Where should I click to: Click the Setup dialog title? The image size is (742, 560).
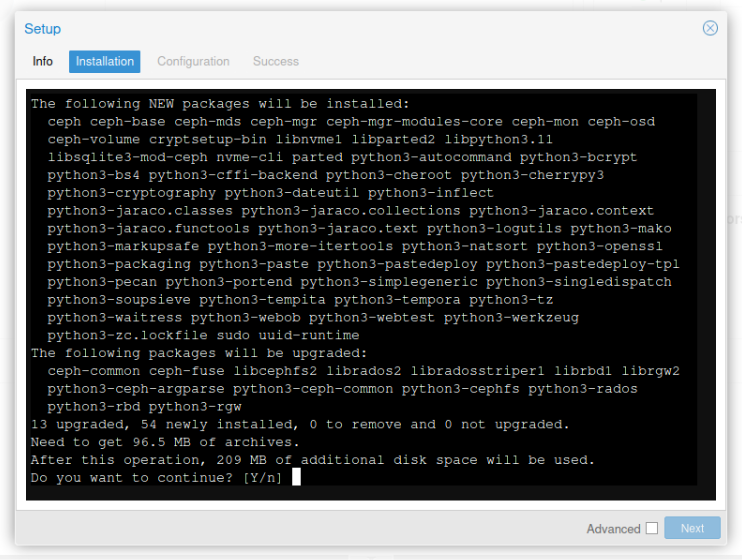click(x=43, y=29)
